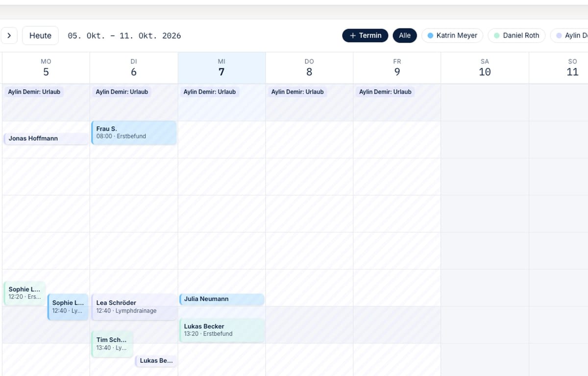Open Julia Neumann appointment on Wednesday
The image size is (588, 376).
click(x=221, y=299)
